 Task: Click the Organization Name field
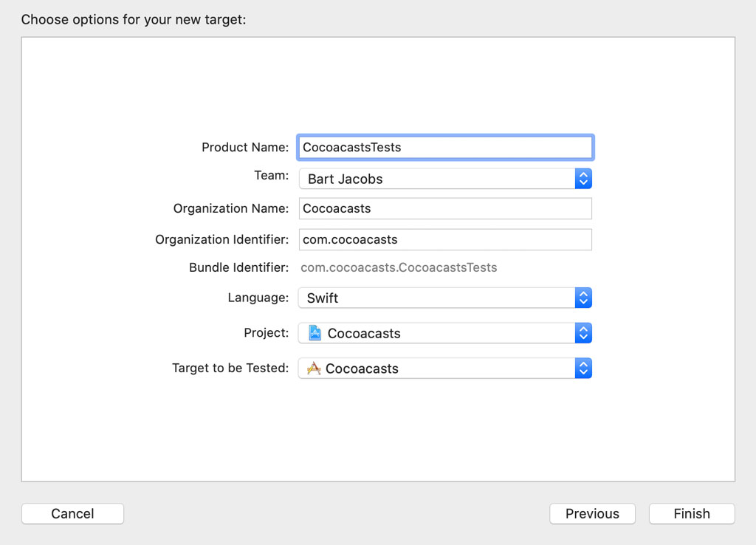pos(445,208)
